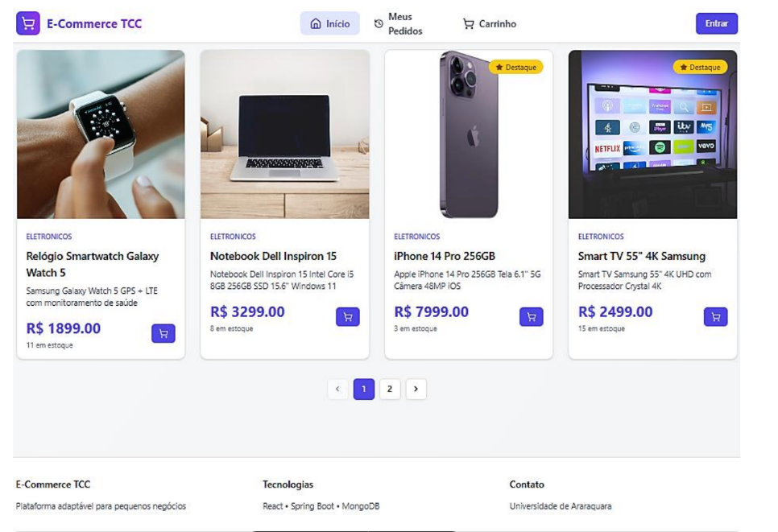
Task: Open the iPhone 14 Pro product image
Action: click(469, 134)
